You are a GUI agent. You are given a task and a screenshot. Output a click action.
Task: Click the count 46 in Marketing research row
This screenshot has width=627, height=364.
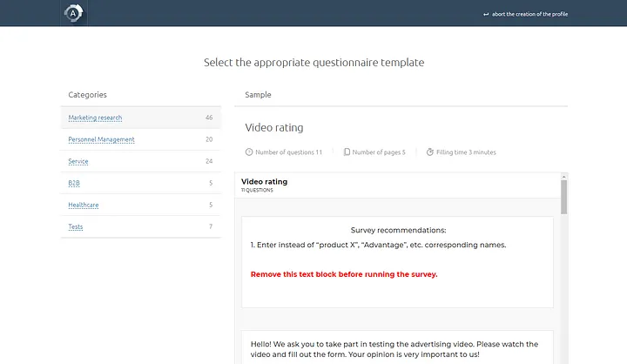click(x=209, y=118)
